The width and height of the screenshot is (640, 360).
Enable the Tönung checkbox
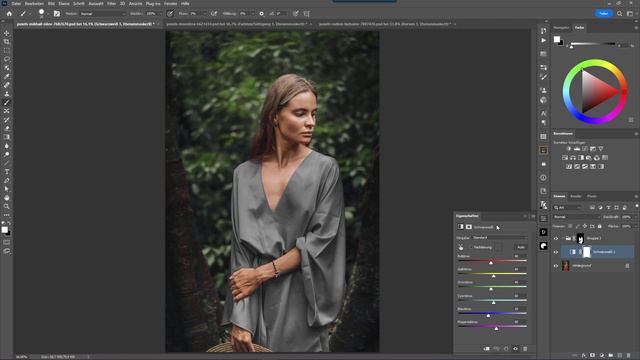[x=471, y=247]
